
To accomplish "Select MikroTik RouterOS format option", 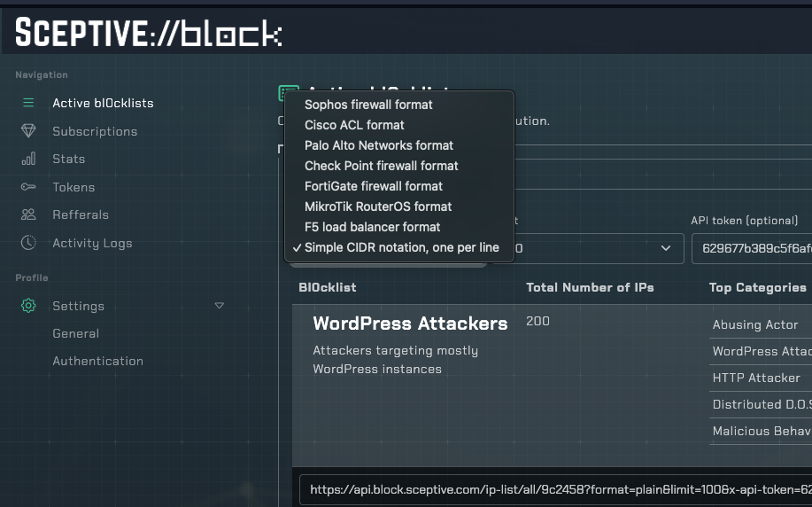I will click(x=378, y=207).
